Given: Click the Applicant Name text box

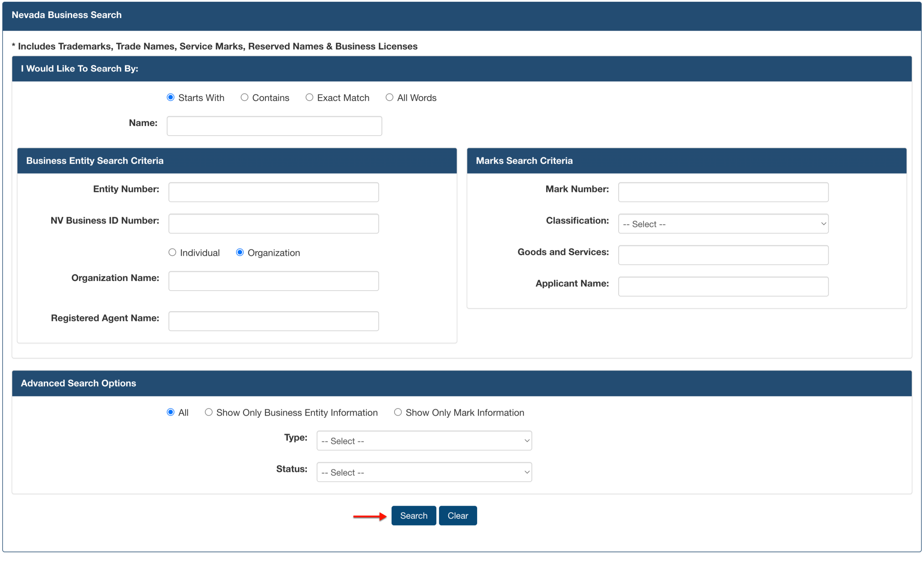Looking at the screenshot, I should [723, 286].
